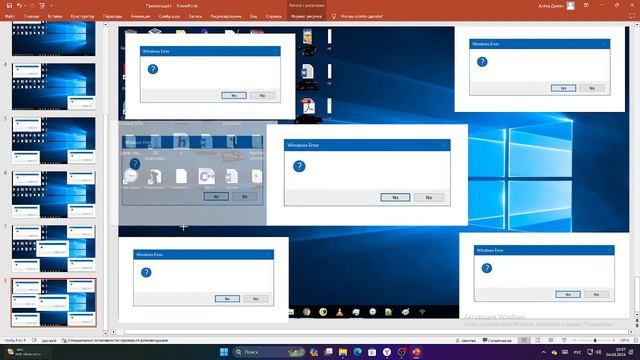This screenshot has width=640, height=360.
Task: Redo the last action
Action: point(31,6)
